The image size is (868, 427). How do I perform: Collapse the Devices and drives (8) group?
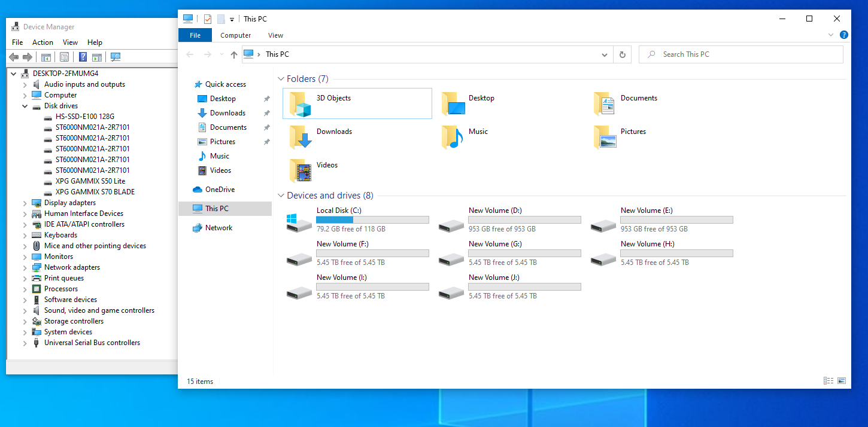(x=281, y=196)
